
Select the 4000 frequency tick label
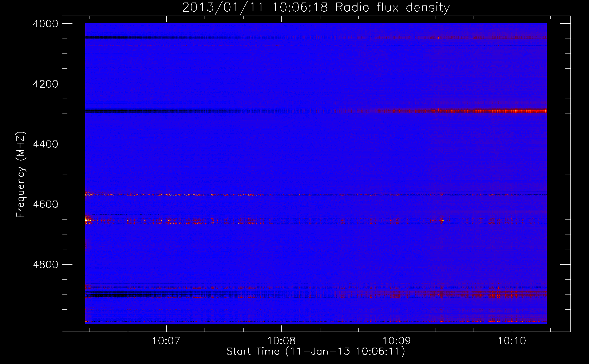(46, 24)
